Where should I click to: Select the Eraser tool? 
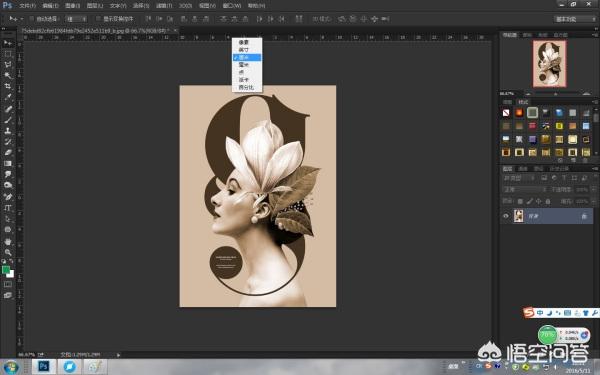[8, 152]
